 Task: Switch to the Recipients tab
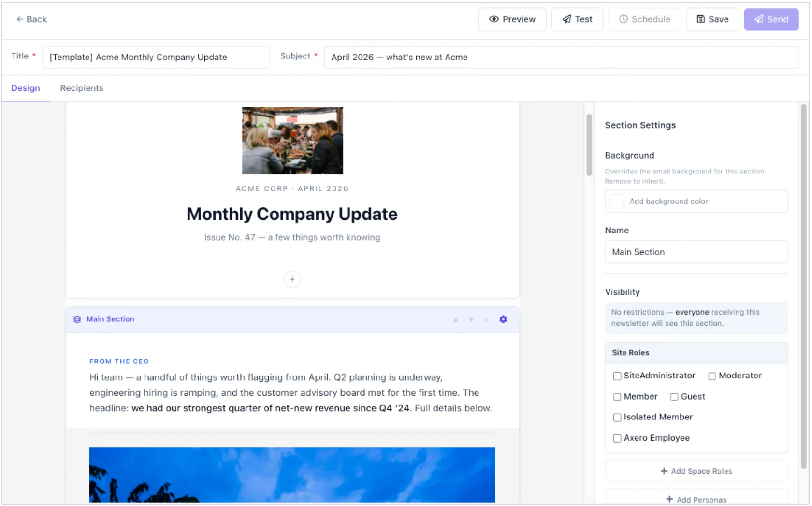click(82, 88)
